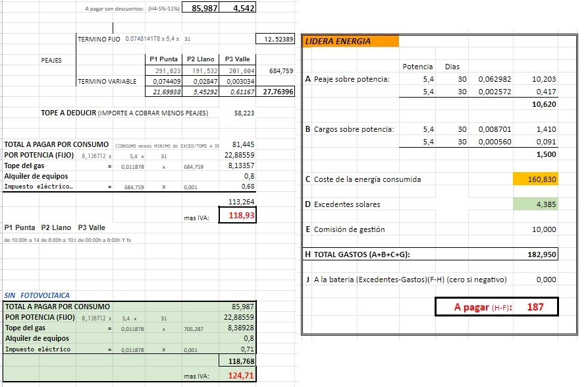Select the bold 1,500 subtotal cell
588x387 pixels.
click(x=535, y=154)
